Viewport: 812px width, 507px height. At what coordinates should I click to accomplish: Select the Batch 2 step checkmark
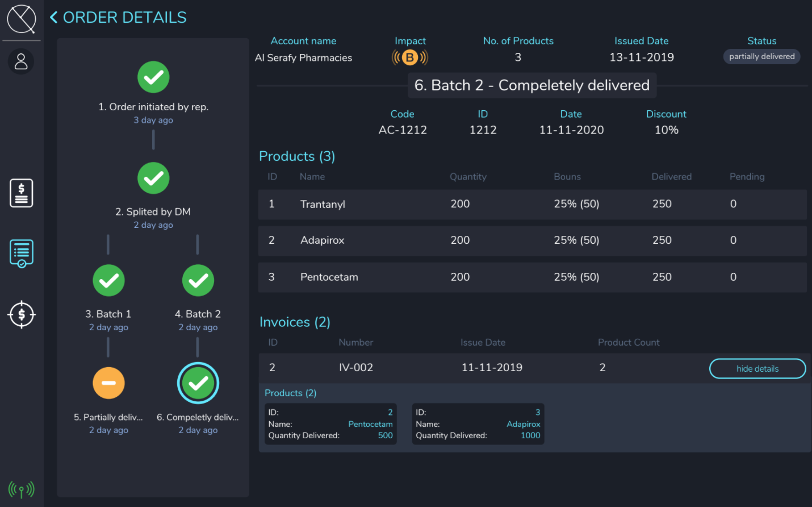198,281
